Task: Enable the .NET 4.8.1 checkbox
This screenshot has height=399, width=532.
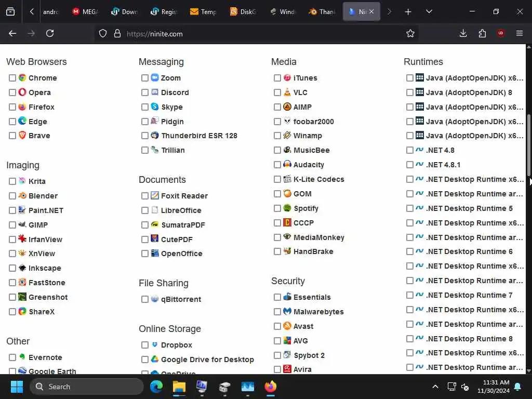Action: 410,165
